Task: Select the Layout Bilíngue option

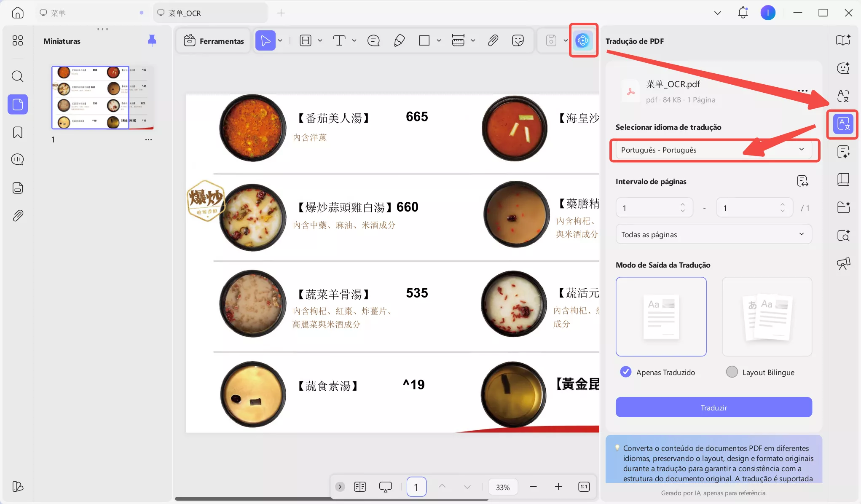Action: 732,372
